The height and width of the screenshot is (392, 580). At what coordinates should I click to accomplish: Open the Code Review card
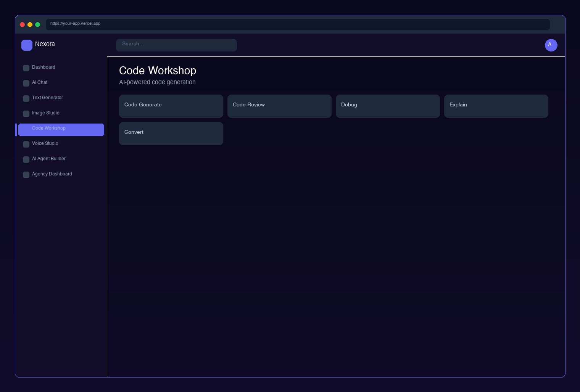279,106
